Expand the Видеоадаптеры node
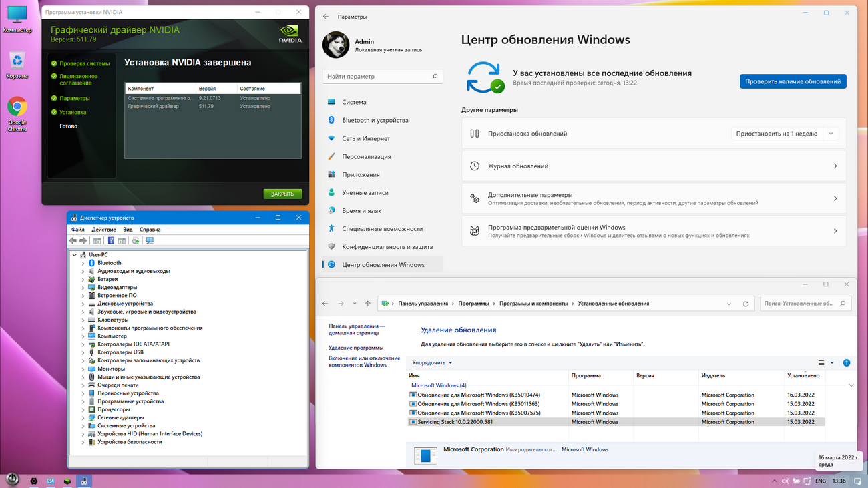Screen dimensions: 868x488 tap(83, 288)
